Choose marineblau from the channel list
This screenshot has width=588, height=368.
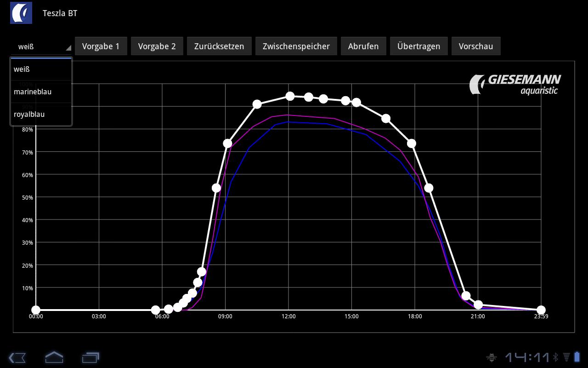pos(41,92)
